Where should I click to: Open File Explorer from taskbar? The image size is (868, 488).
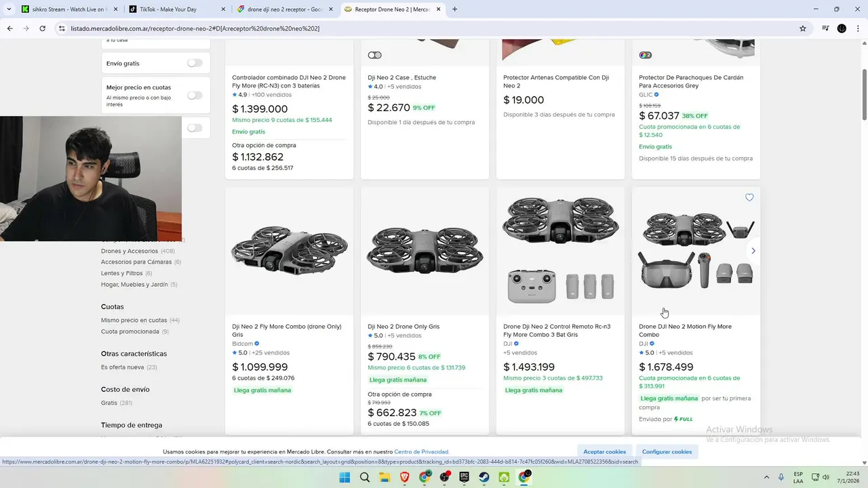tap(384, 477)
